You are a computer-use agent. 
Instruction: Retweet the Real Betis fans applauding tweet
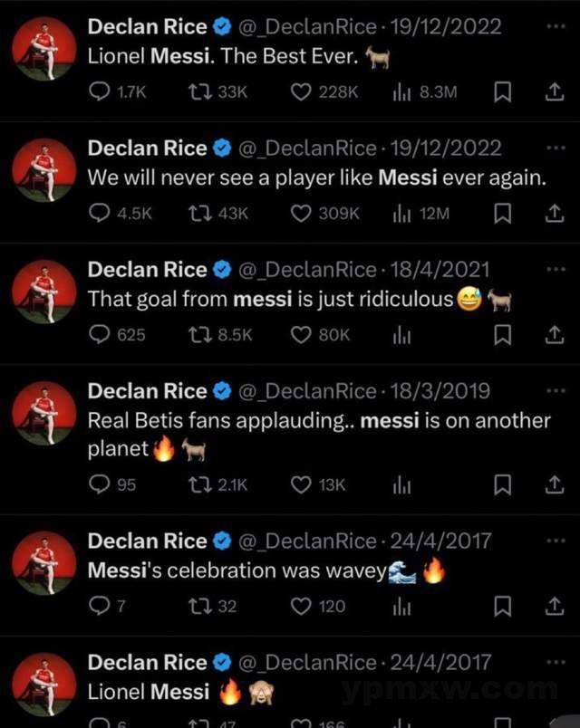pyautogui.click(x=199, y=484)
